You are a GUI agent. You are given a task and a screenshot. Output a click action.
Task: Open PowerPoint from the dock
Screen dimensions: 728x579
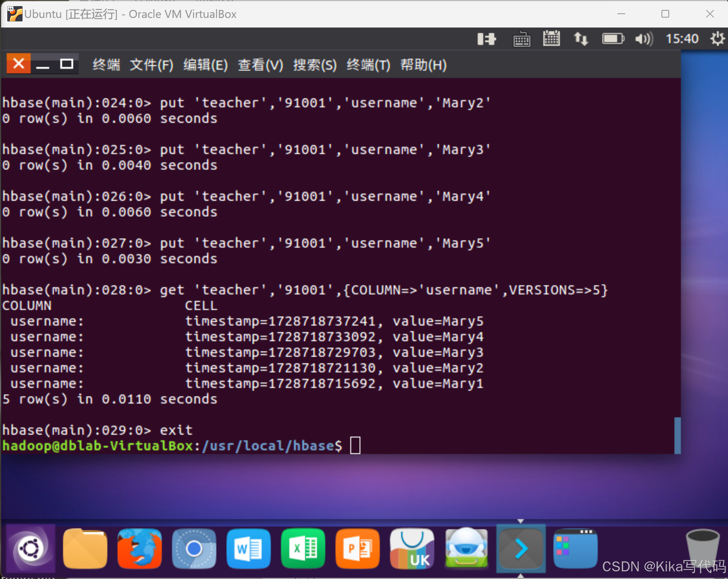pos(357,548)
